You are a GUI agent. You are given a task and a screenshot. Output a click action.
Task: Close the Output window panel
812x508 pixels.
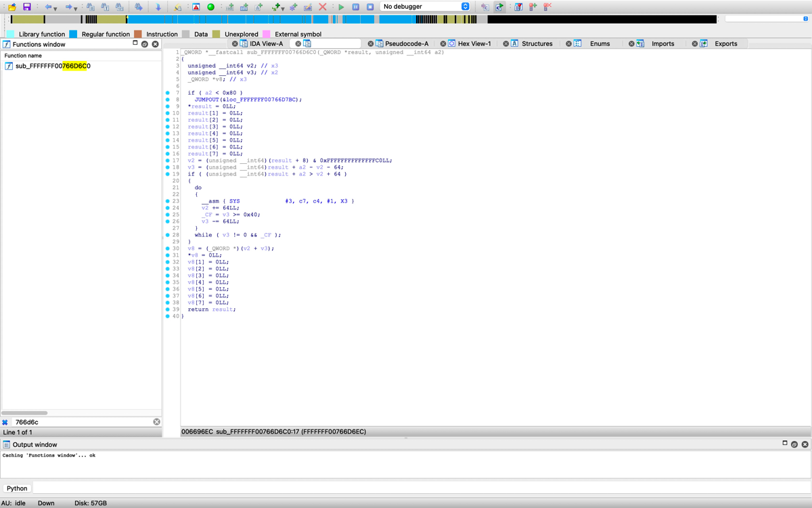805,444
